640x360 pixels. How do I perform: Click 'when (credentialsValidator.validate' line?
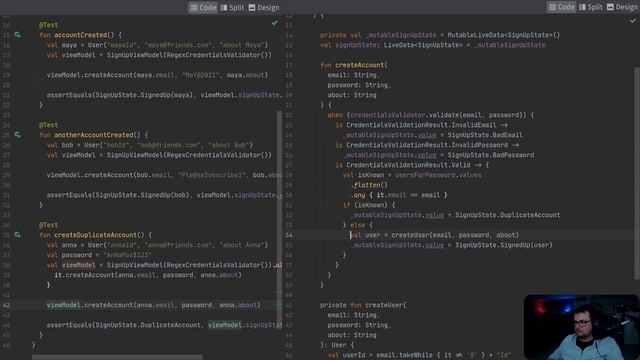(431, 115)
